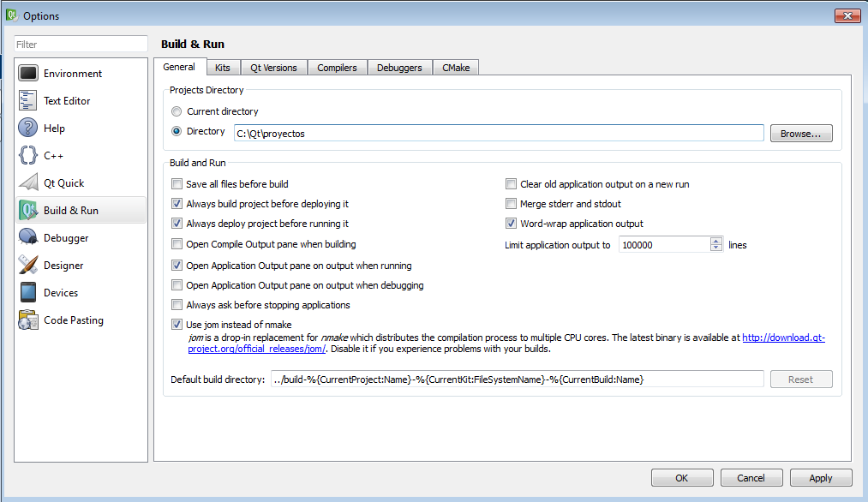This screenshot has height=502, width=868.
Task: Click the 'Projects Directory' group label
Action: click(207, 90)
